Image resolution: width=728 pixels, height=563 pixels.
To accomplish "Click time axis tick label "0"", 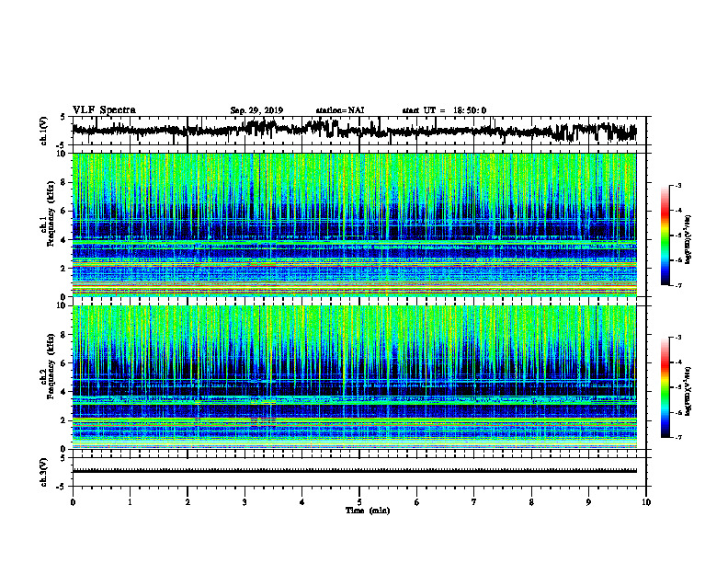I will [x=73, y=502].
